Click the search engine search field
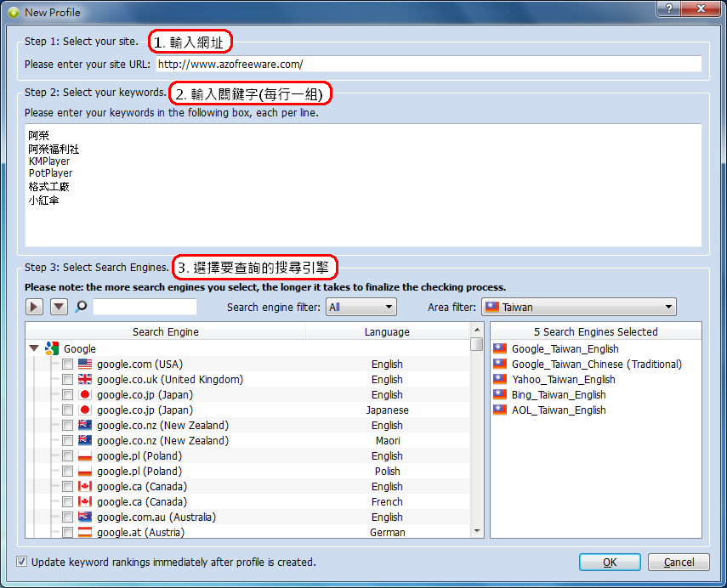This screenshot has height=588, width=727. 145,307
